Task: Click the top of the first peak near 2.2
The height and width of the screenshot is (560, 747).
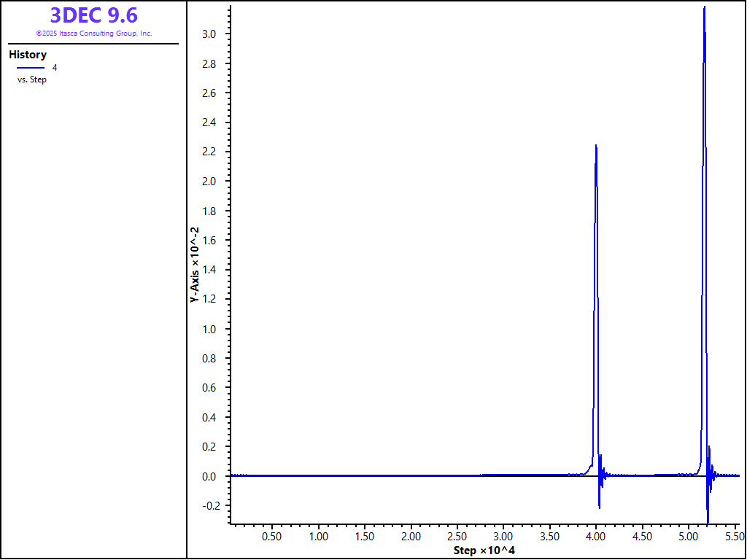Action: 596,146
